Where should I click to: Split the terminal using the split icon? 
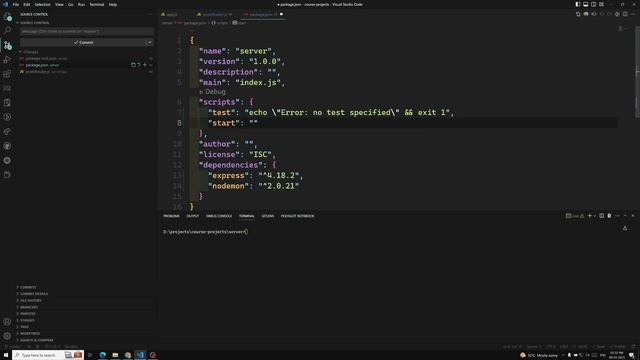point(601,216)
